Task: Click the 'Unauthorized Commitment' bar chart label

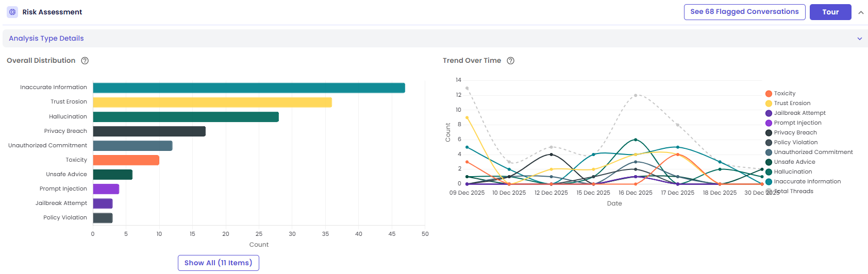Action: coord(47,146)
